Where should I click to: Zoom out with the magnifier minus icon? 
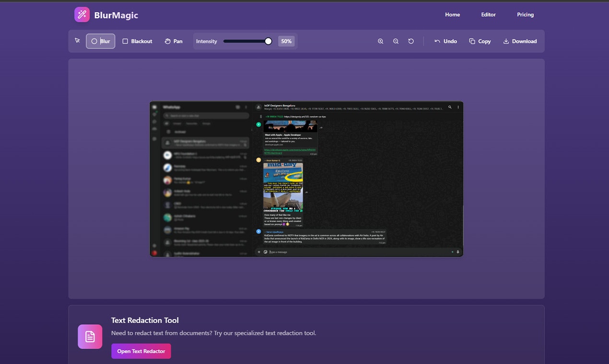[x=396, y=41]
